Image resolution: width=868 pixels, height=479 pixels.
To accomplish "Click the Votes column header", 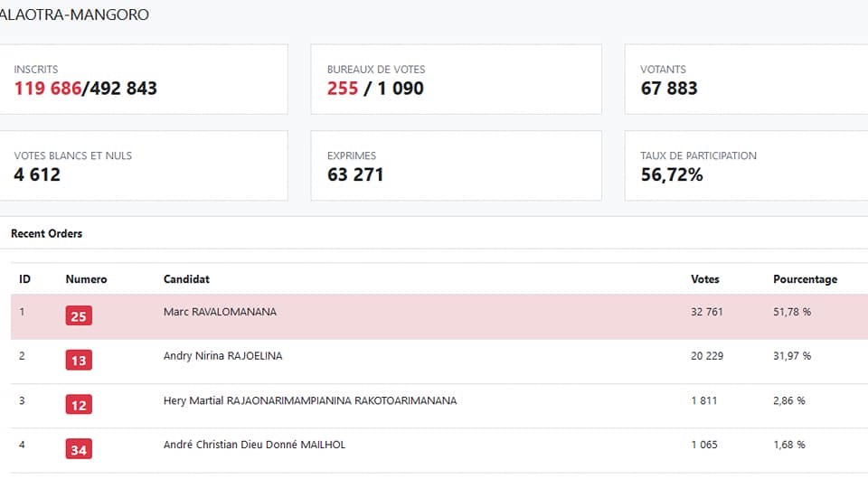I will (704, 279).
